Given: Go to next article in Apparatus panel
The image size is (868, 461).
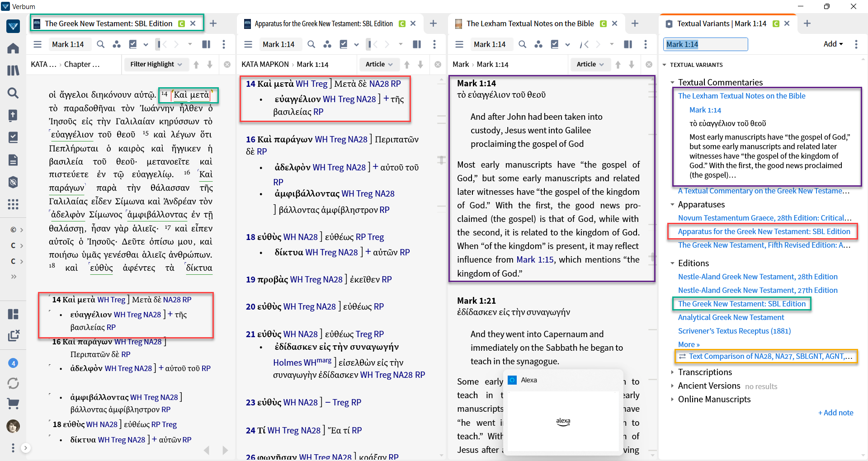Looking at the screenshot, I should pyautogui.click(x=420, y=64).
